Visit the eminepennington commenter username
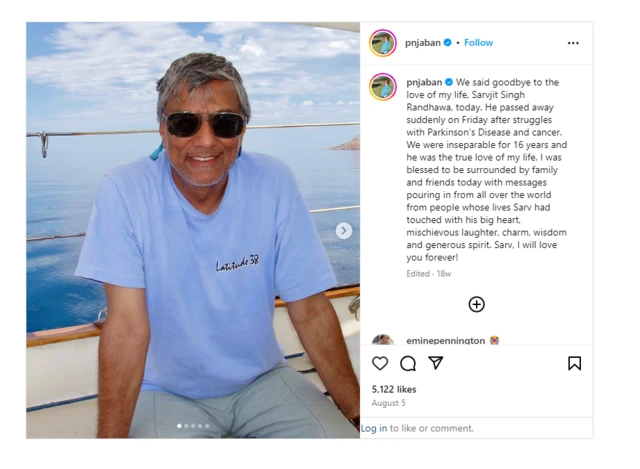Image resolution: width=640 pixels, height=469 pixels. coord(445,341)
